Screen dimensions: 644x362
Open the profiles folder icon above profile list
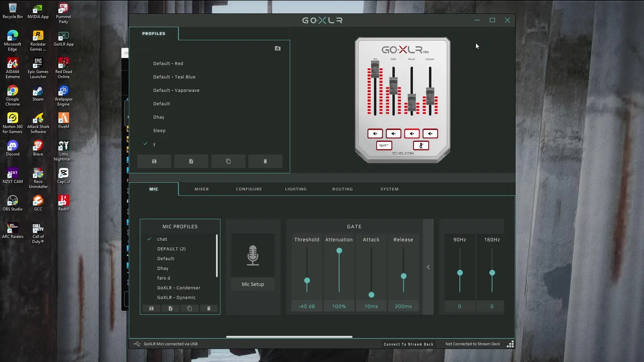pyautogui.click(x=278, y=48)
